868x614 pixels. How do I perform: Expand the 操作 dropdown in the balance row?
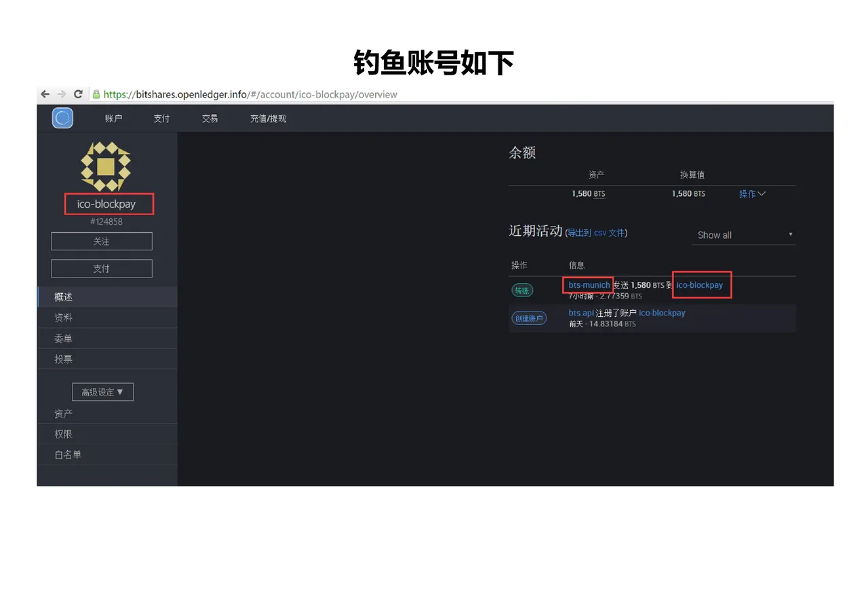(x=752, y=194)
